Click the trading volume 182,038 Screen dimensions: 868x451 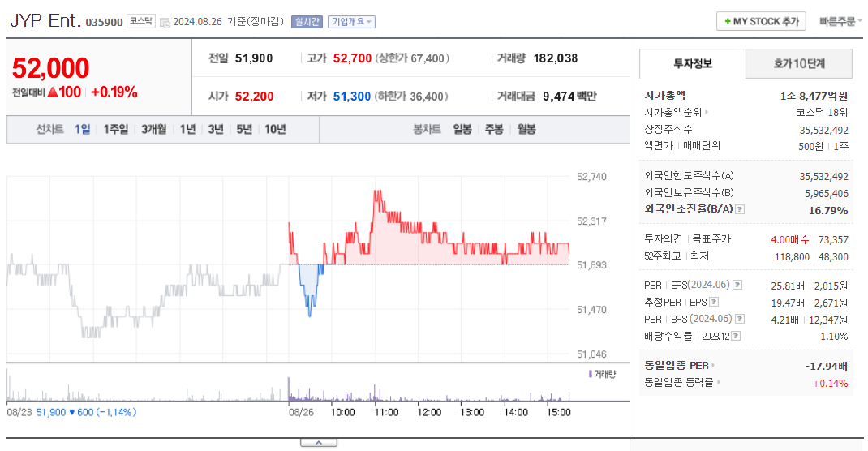555,58
